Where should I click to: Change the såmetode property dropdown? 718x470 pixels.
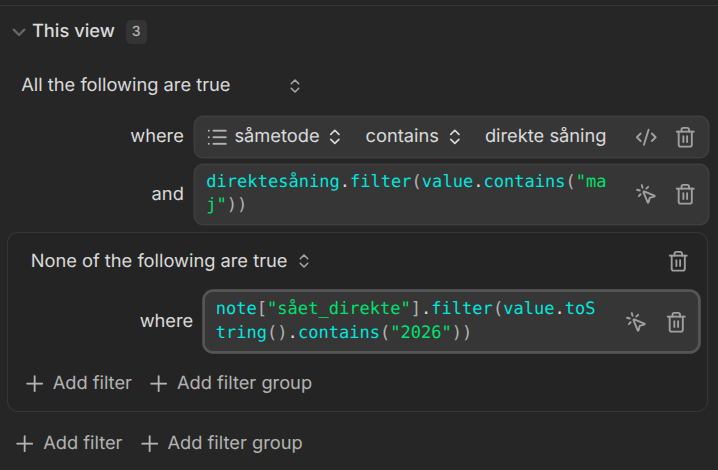(x=274, y=137)
